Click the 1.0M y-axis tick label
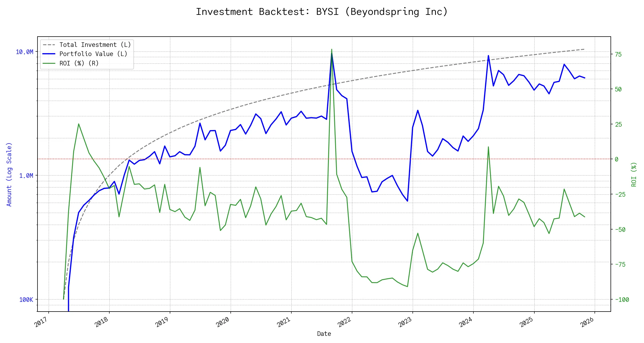This screenshot has height=343, width=644. point(26,176)
